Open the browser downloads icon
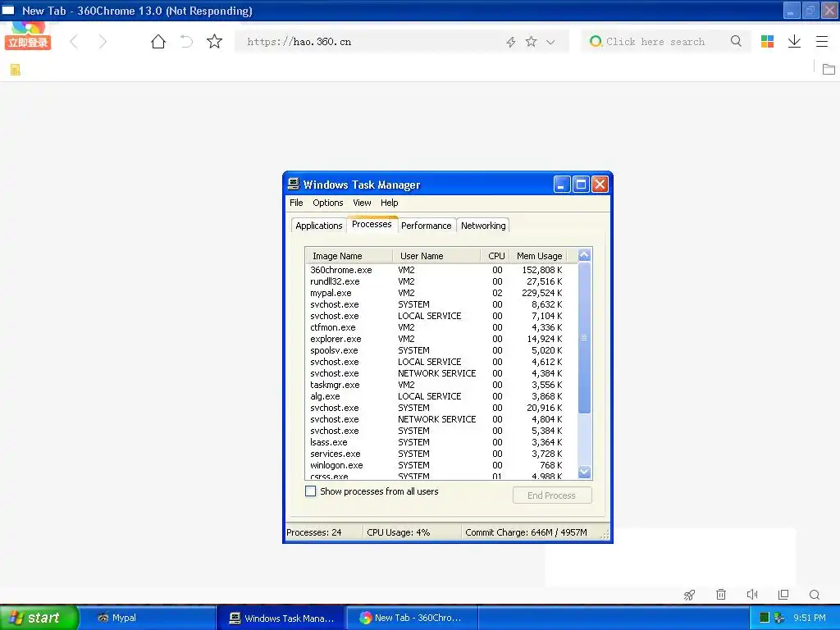840x630 pixels. [x=794, y=42]
